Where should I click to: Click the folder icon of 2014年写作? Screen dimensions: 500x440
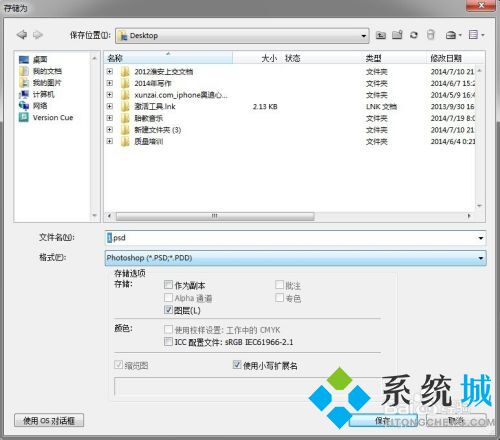(x=125, y=83)
